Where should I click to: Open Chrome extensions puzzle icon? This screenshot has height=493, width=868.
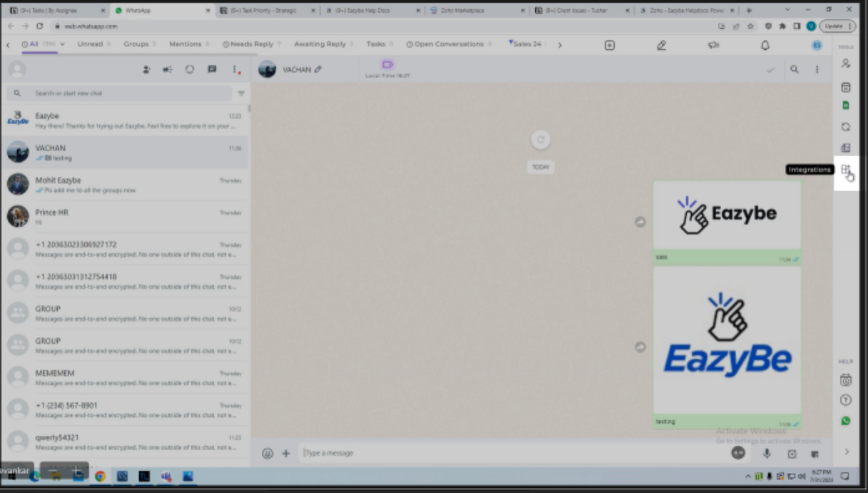click(x=782, y=26)
